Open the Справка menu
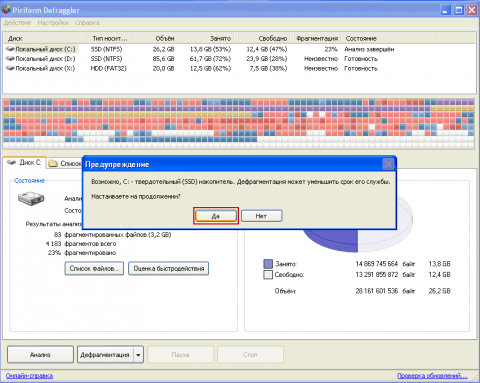Viewport: 480px width, 383px height. coord(87,23)
